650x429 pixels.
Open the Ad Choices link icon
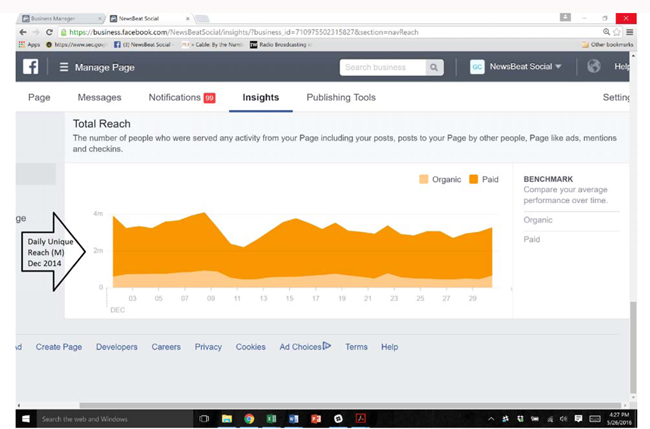(327, 346)
